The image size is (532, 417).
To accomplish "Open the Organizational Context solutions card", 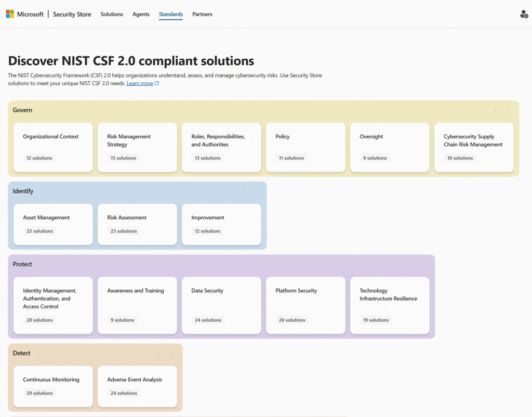I will (53, 147).
